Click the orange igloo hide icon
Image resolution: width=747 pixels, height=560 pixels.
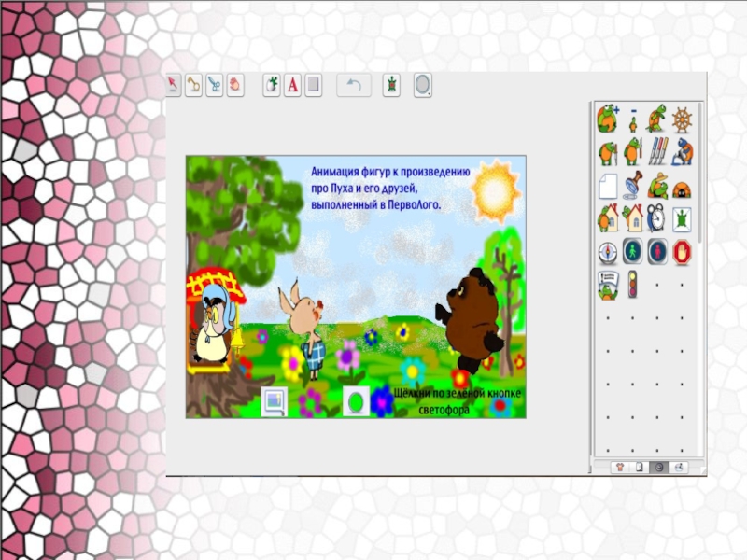(682, 189)
